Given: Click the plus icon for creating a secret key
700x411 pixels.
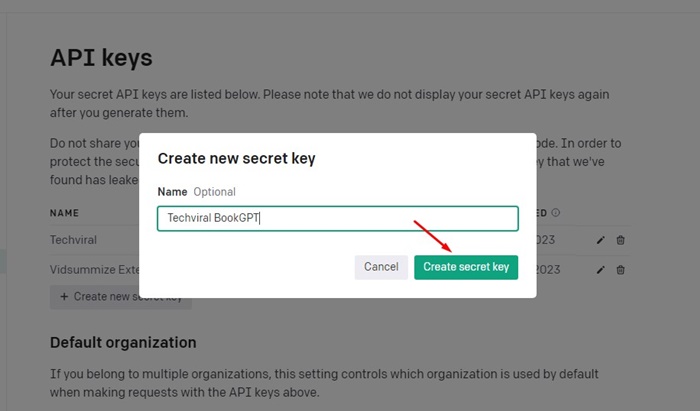Looking at the screenshot, I should pyautogui.click(x=64, y=297).
